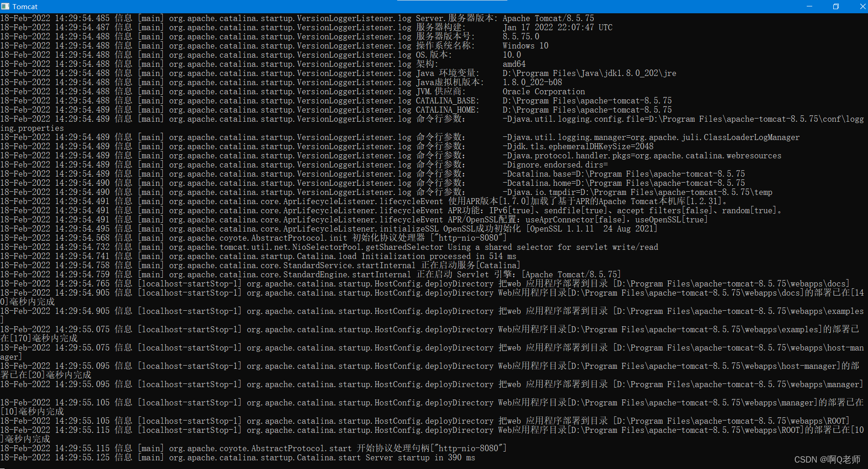Click the CATALINA_BASE label
Image resolution: width=868 pixels, height=469 pixels.
[x=447, y=101]
